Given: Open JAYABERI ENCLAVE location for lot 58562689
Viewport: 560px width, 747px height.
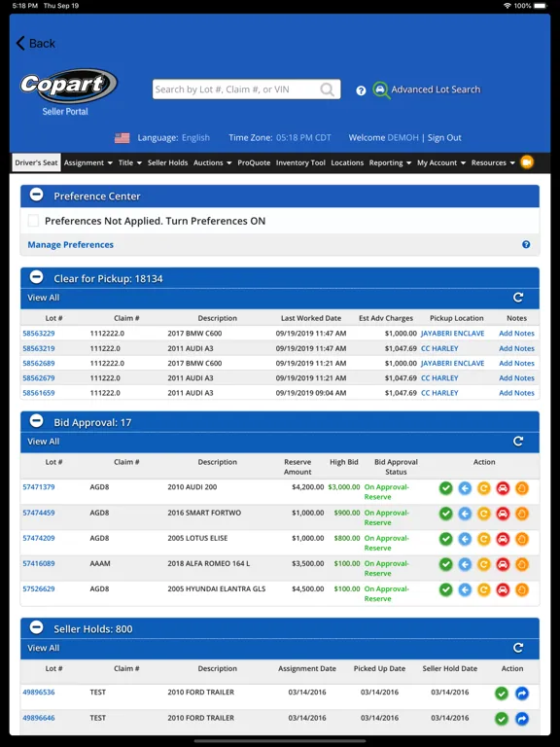Looking at the screenshot, I should pos(452,363).
